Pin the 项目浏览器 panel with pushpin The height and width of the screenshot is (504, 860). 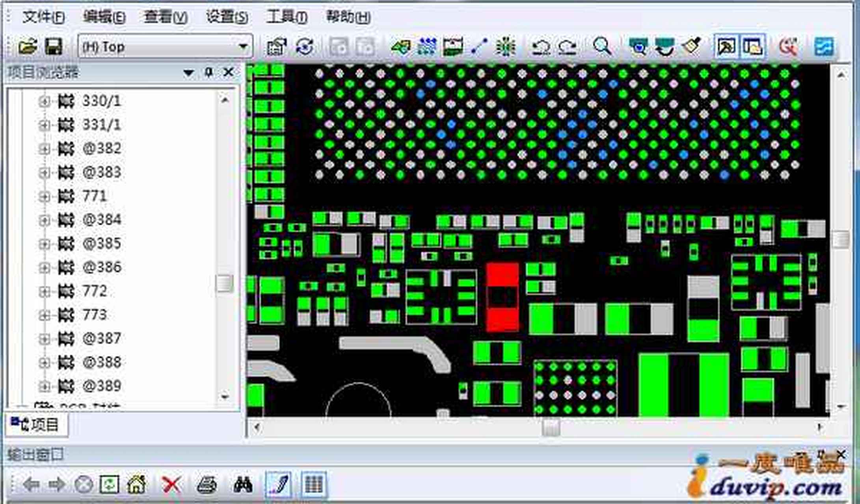[209, 72]
